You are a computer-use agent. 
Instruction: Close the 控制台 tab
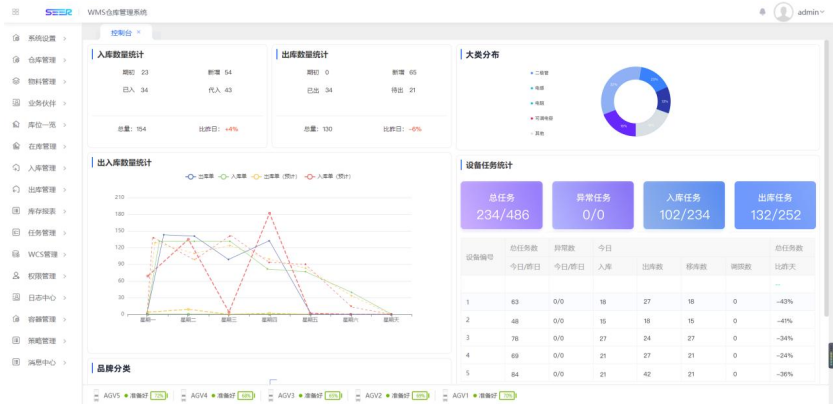(139, 33)
